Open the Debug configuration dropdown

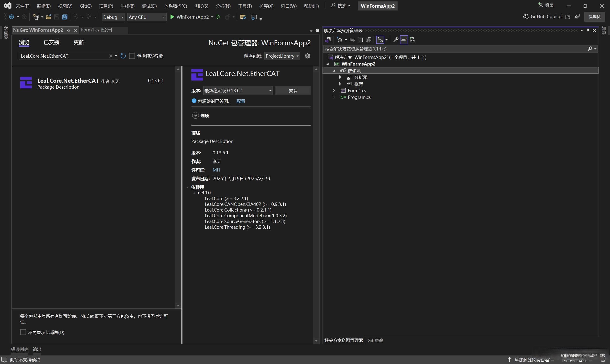tap(113, 17)
